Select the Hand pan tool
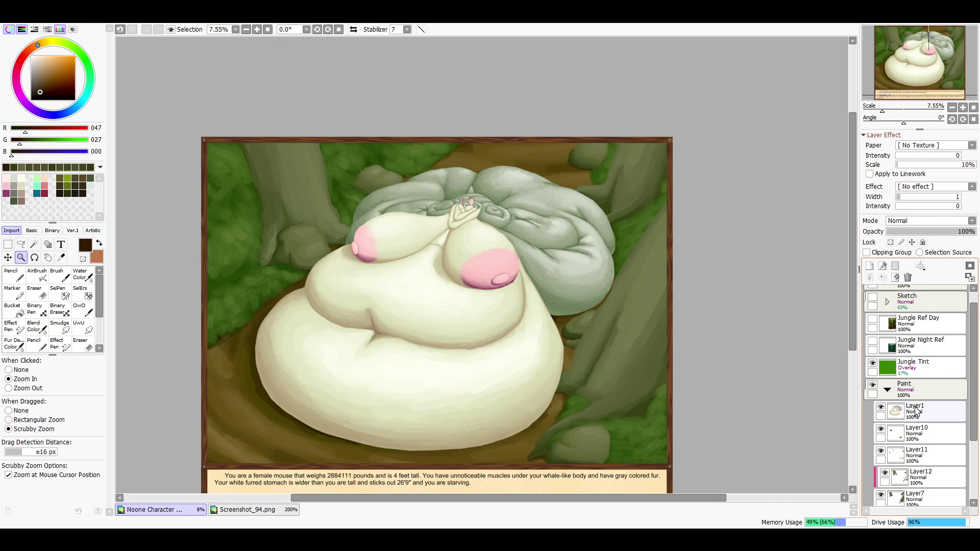Screen dimensions: 980x551 pos(47,258)
